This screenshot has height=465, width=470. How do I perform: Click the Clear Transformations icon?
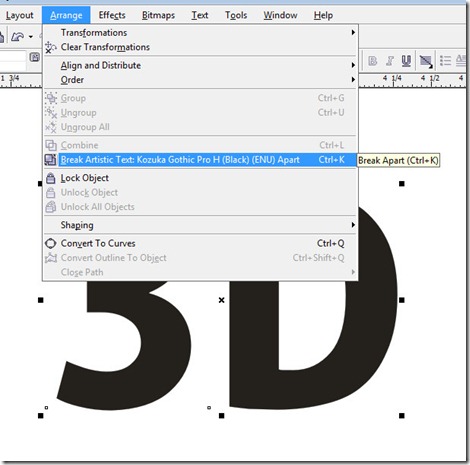coord(51,47)
